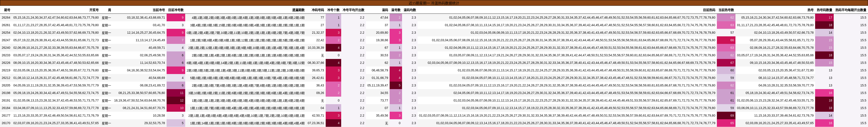Select period number 26184
Image resolution: width=868 pixels, height=127 pixels.
(x=6, y=108)
